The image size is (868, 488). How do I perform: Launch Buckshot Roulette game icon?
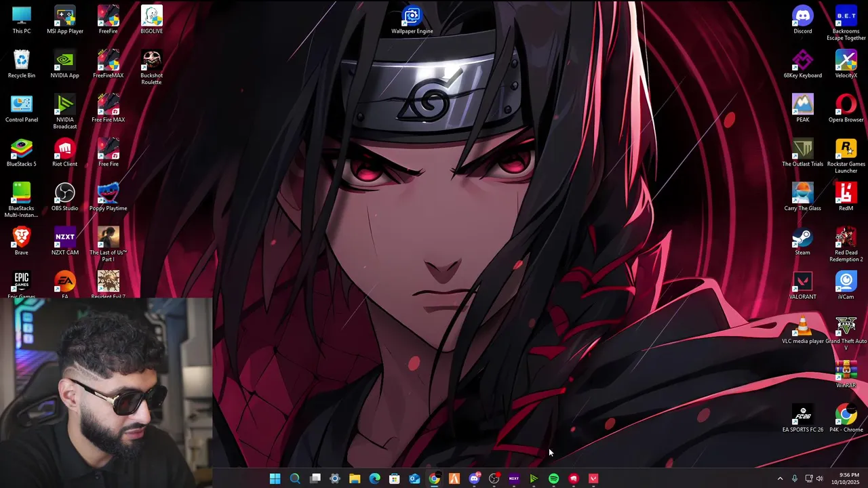click(151, 67)
